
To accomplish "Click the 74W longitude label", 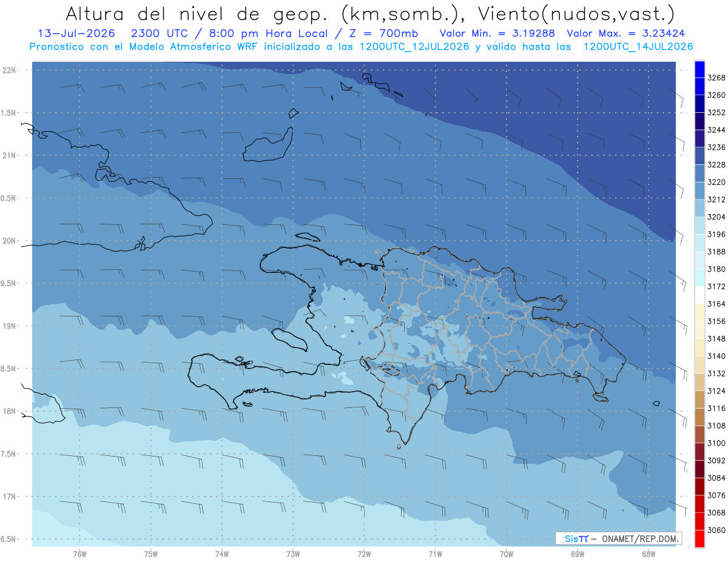I will 222,554.
